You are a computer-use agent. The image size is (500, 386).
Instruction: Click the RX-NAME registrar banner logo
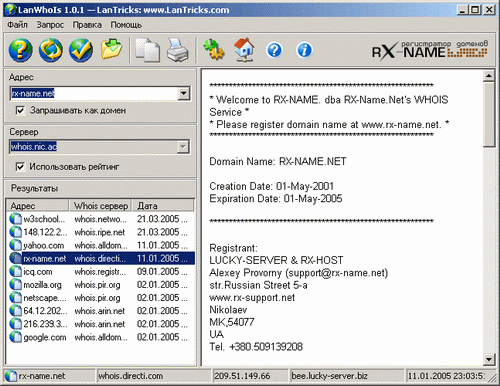click(x=430, y=51)
